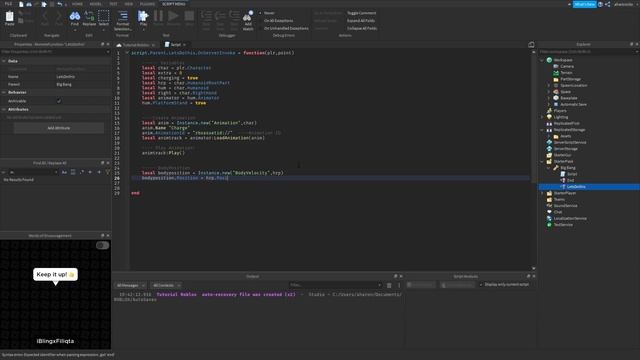This screenshot has width=640, height=360.
Task: Switch to the Script editor tab
Action: [x=176, y=44]
